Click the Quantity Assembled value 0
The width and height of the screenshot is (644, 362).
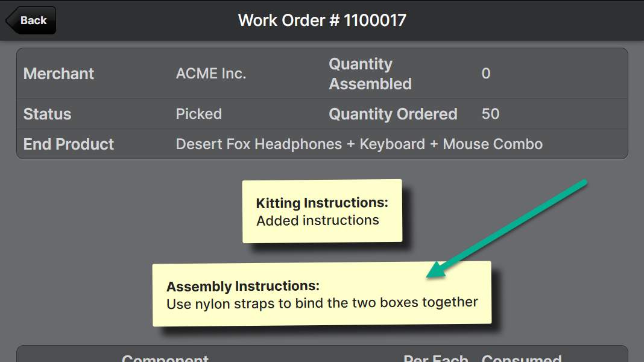point(486,74)
